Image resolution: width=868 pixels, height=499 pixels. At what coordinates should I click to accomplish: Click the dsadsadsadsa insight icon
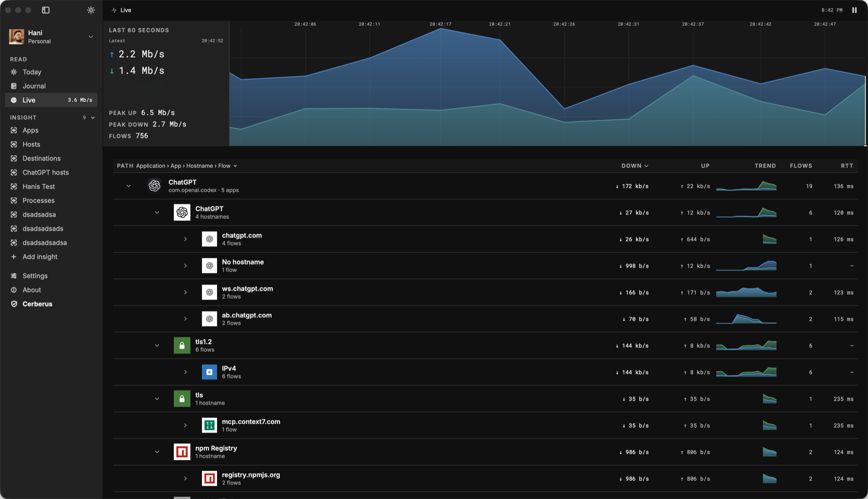14,243
